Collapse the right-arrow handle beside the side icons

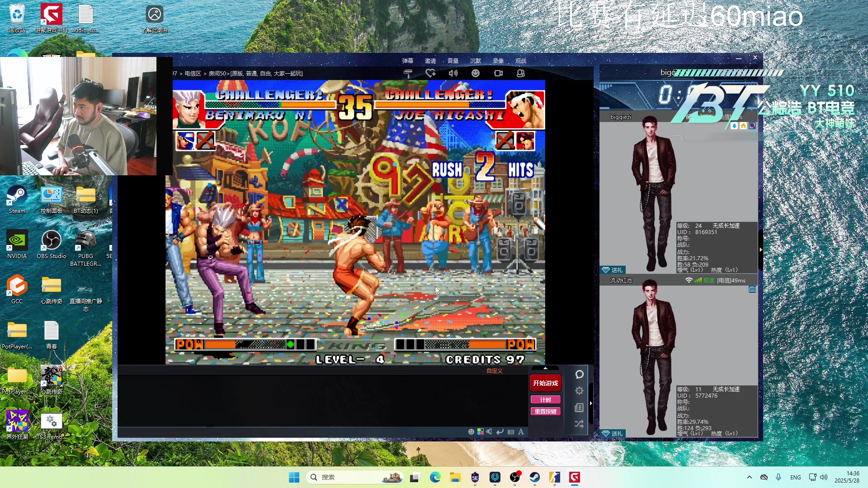pyautogui.click(x=591, y=404)
